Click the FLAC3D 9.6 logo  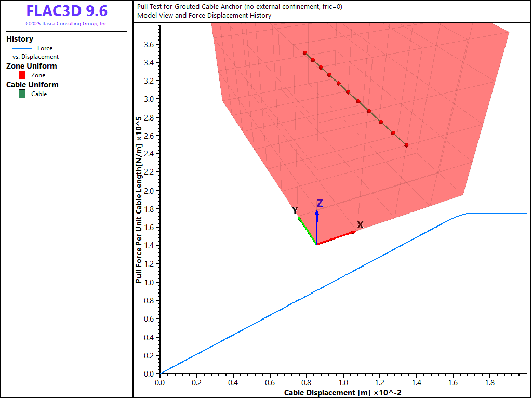click(66, 11)
